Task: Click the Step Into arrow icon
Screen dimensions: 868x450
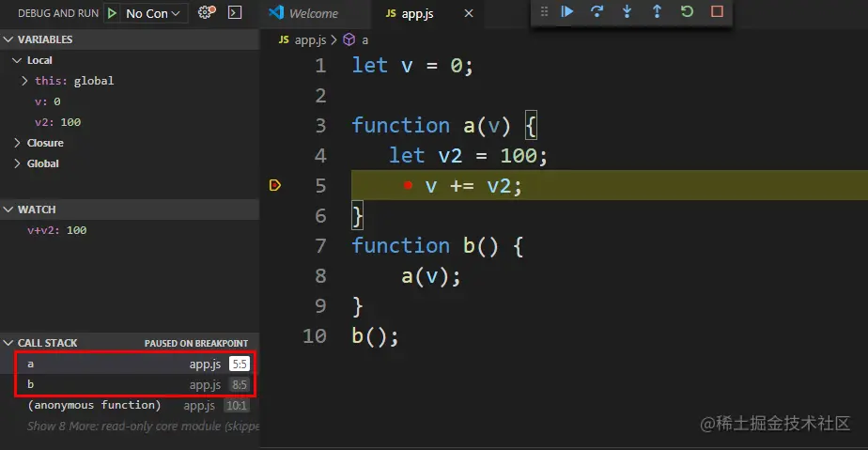Action: (627, 11)
